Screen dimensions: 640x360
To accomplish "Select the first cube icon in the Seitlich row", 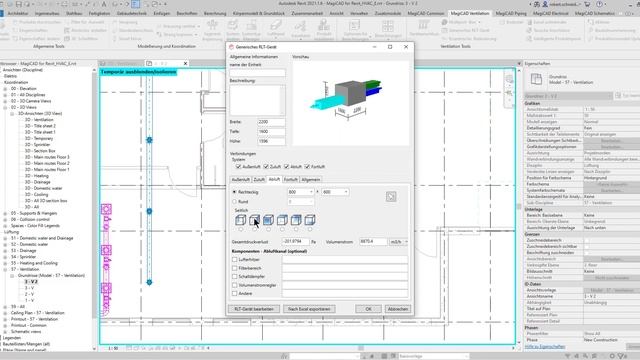I will [240, 220].
